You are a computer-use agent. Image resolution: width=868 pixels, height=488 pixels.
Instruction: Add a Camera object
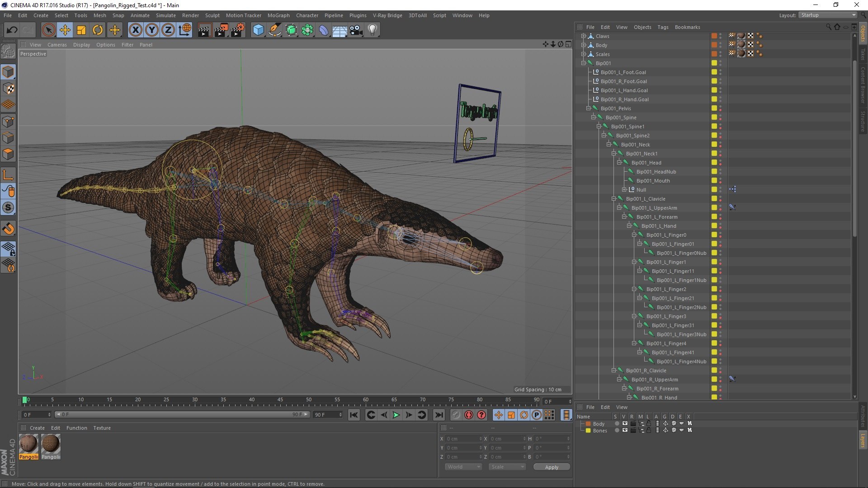tap(356, 30)
